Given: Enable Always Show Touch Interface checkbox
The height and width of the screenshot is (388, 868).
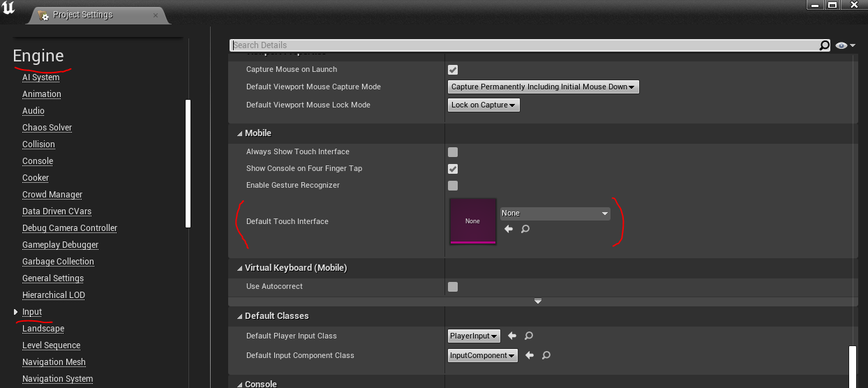Looking at the screenshot, I should (x=453, y=152).
